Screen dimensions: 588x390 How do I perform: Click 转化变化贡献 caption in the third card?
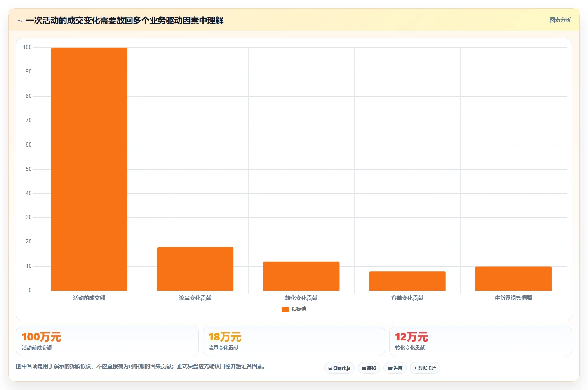click(x=410, y=348)
